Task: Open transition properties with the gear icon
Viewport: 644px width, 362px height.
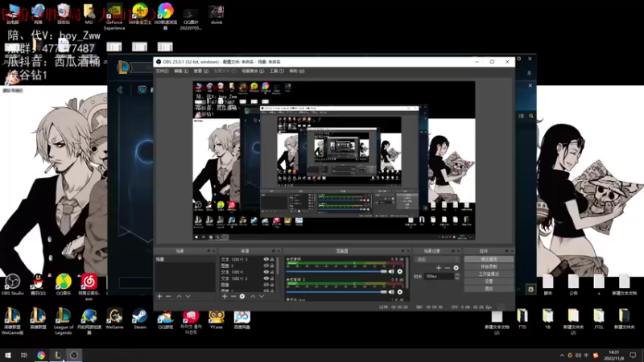Action: click(x=456, y=268)
